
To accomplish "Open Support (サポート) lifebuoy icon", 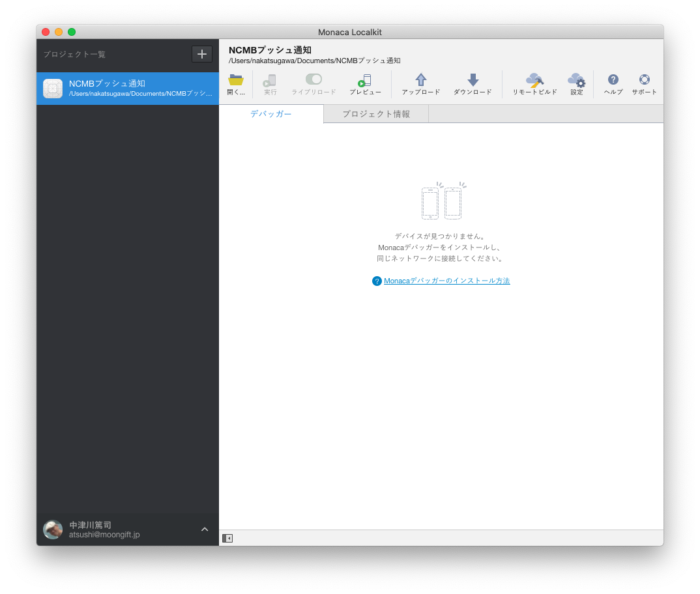I will [644, 79].
